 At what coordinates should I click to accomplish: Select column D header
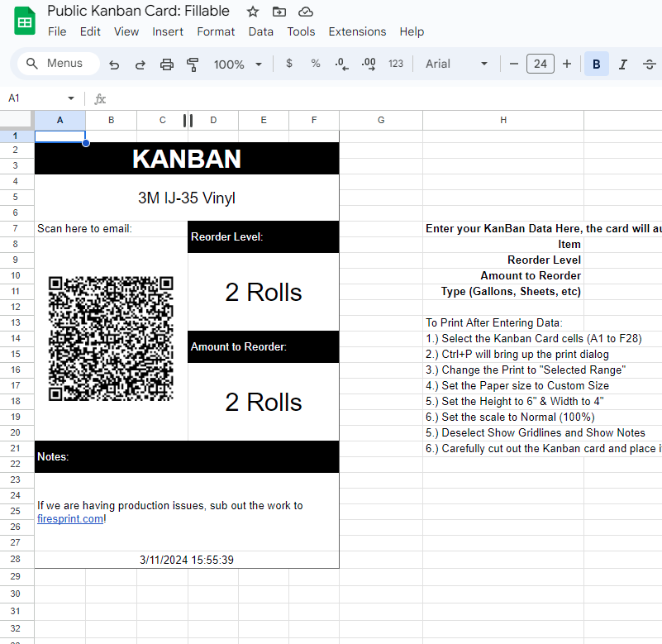click(x=213, y=121)
